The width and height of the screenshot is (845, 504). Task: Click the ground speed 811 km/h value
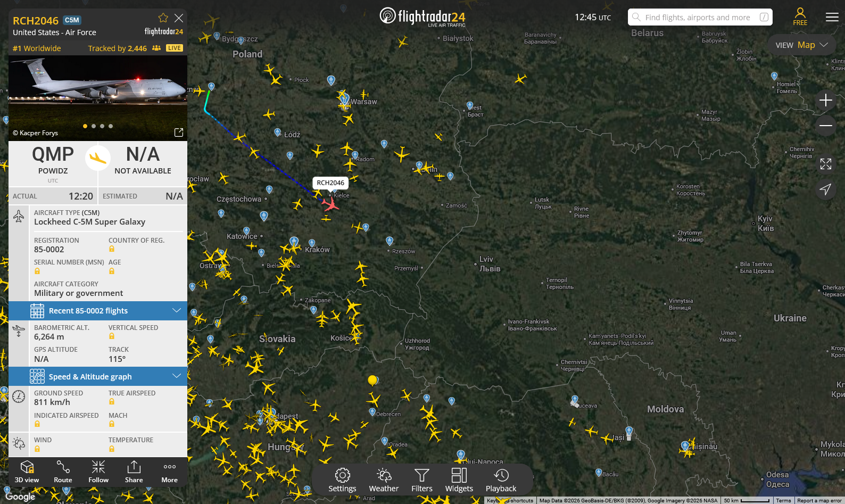52,402
